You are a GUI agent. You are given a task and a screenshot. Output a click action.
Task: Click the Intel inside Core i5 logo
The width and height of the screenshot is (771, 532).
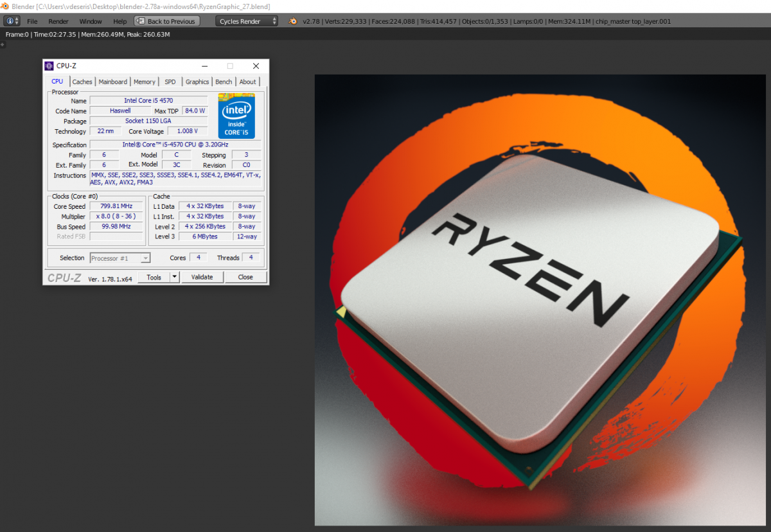(x=236, y=116)
